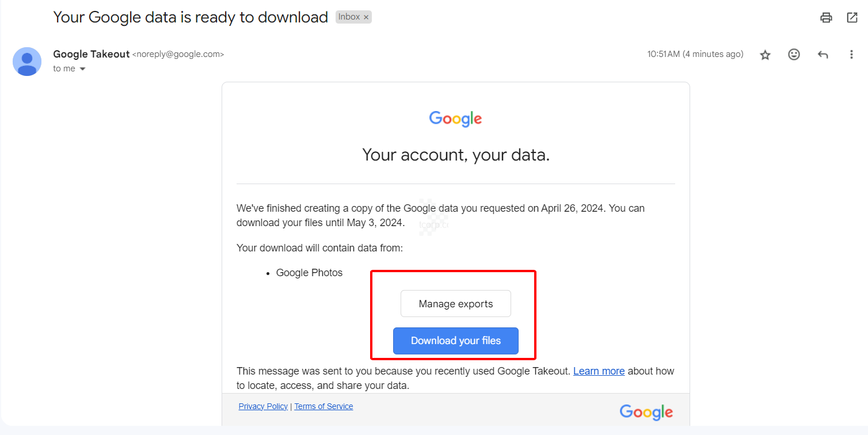This screenshot has width=868, height=435.
Task: Open the email in a new window
Action: click(852, 17)
